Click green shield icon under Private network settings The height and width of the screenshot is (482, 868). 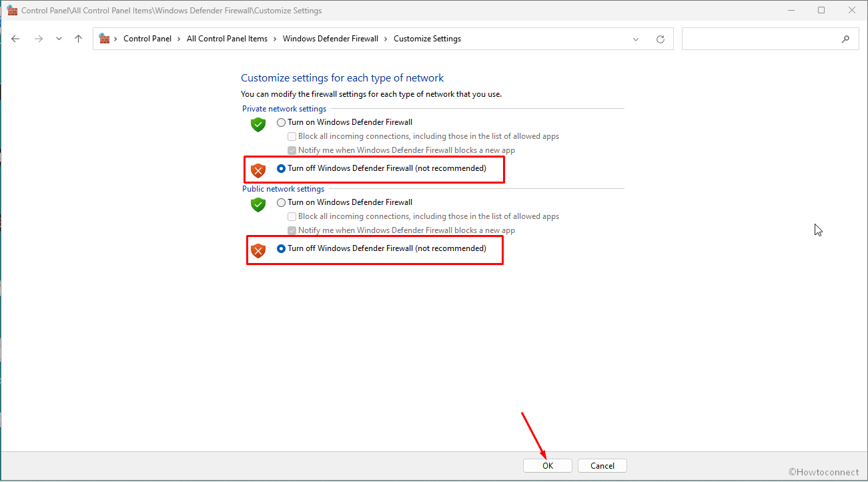coord(258,124)
